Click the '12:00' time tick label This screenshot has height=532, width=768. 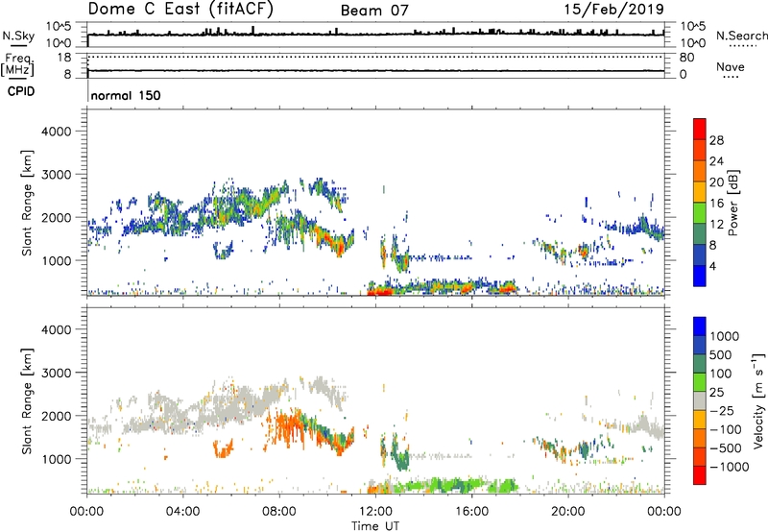375,512
